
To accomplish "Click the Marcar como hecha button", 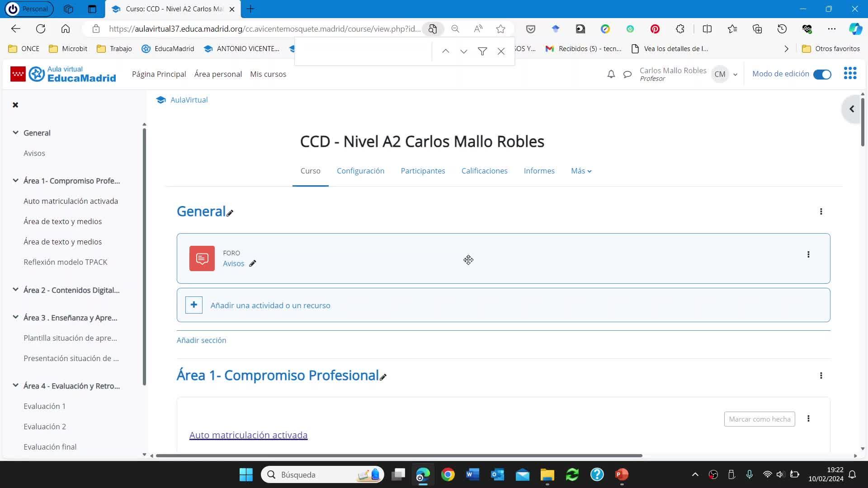I will [x=759, y=419].
